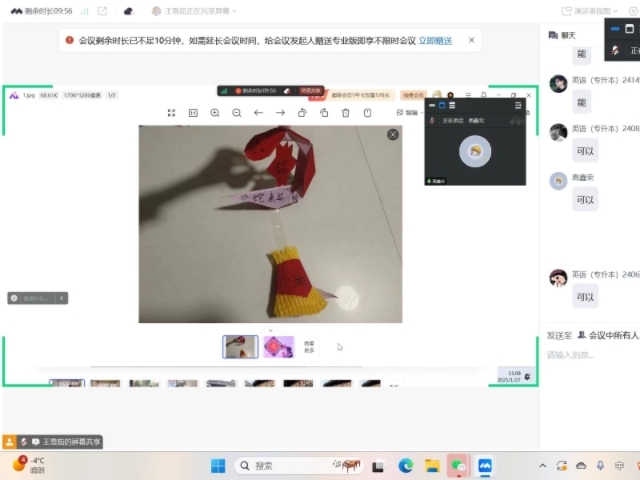The height and width of the screenshot is (480, 640).
Task: Click the chat panel header icon 聊天
Action: coord(553,36)
